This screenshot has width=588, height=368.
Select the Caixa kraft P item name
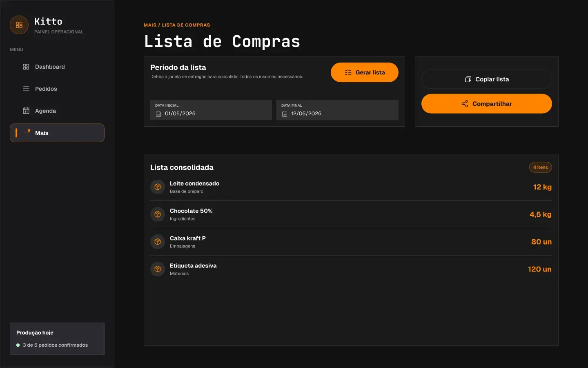tap(188, 238)
